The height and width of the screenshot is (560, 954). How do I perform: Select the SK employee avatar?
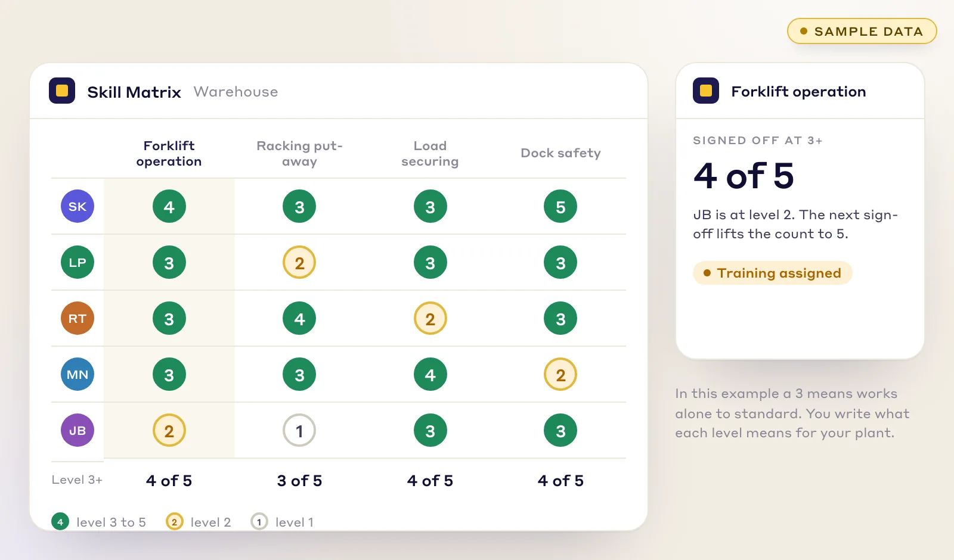[78, 206]
